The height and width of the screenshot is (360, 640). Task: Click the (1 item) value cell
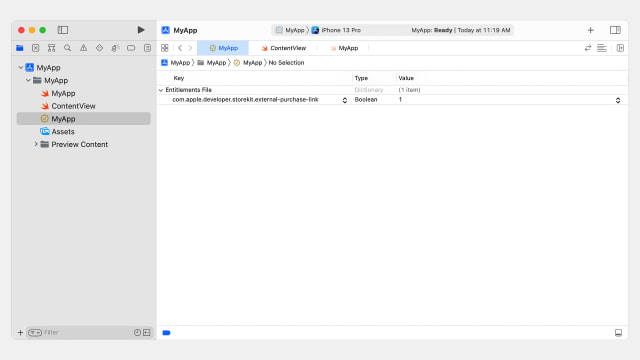[x=409, y=90]
